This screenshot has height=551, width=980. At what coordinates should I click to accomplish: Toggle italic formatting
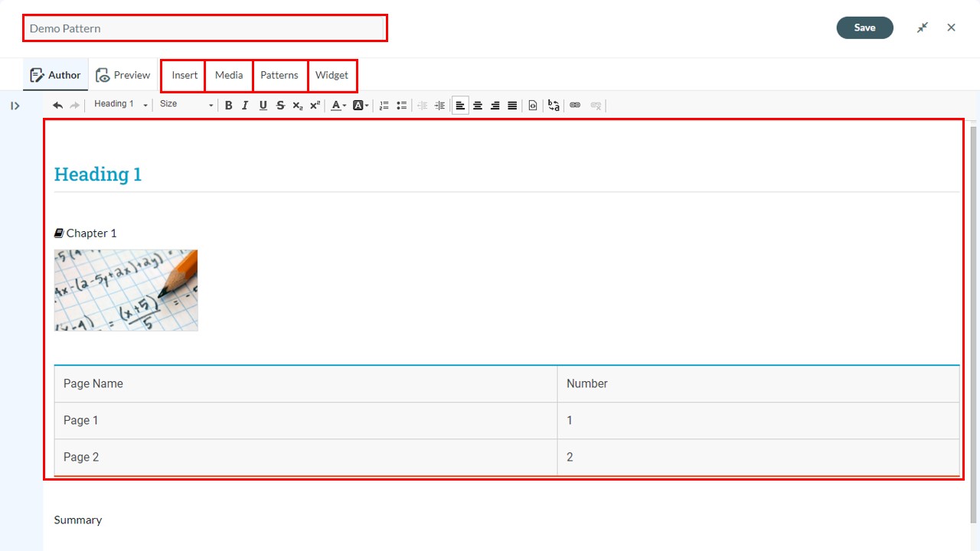click(x=245, y=106)
